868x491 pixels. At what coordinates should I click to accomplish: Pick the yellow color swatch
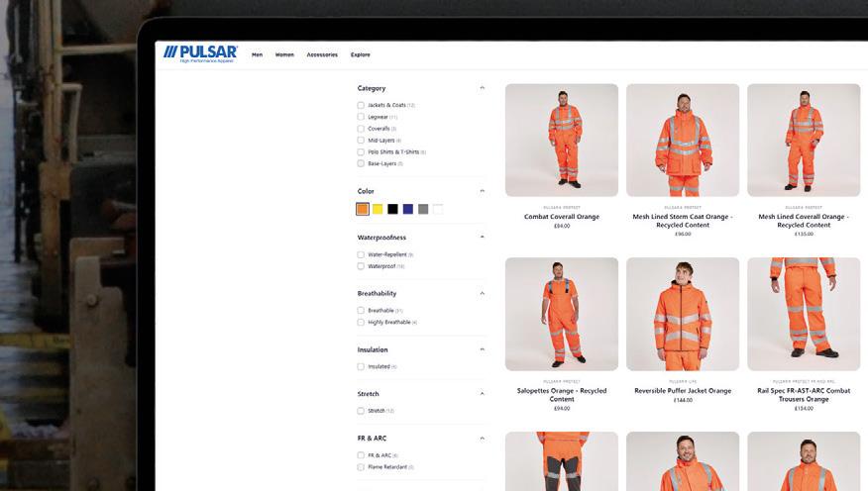pos(378,209)
